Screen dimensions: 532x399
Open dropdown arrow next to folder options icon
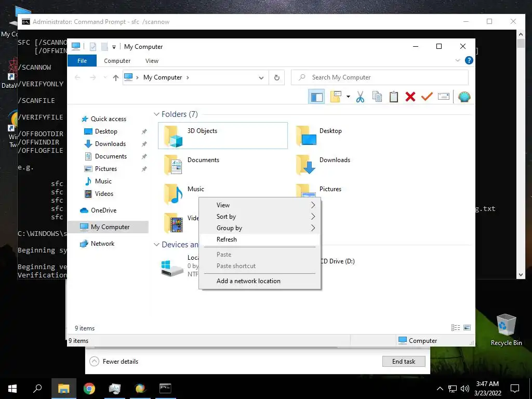pos(348,97)
